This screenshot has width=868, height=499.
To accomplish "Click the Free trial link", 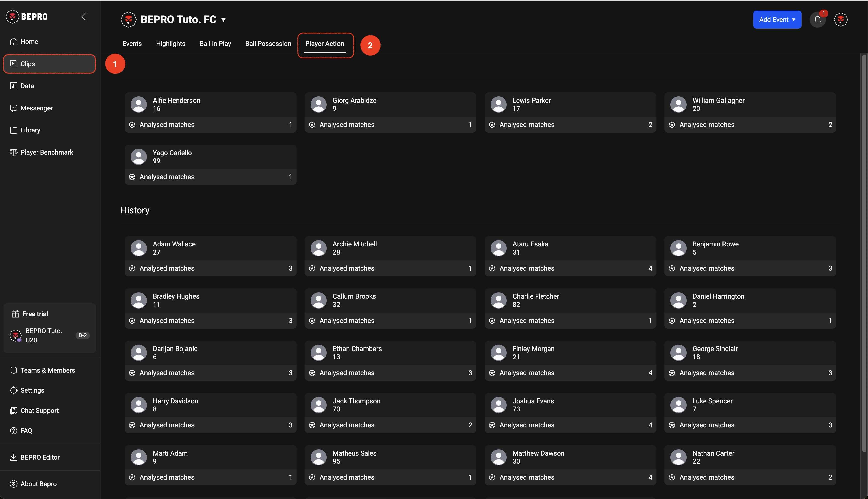I will tap(35, 314).
